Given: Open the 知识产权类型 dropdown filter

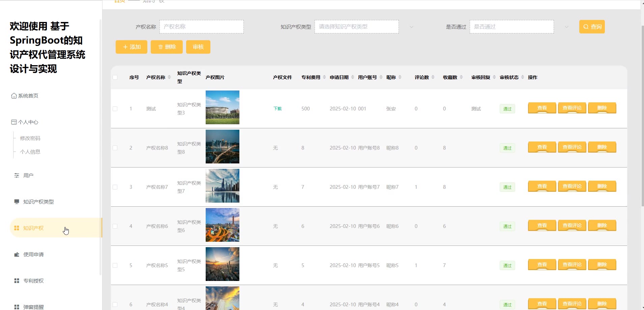Looking at the screenshot, I should (x=357, y=27).
